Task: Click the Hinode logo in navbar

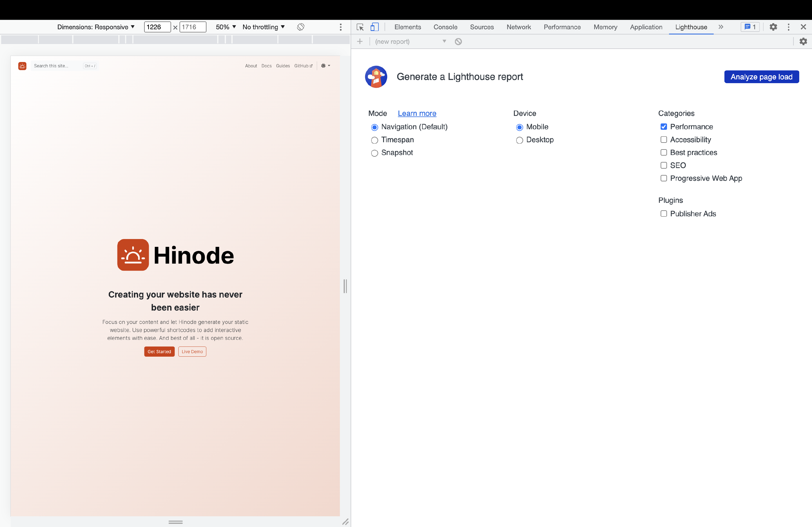Action: [x=23, y=66]
